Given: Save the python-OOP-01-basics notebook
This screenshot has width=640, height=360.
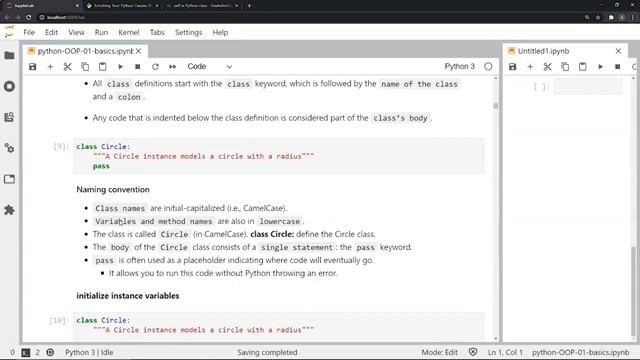Looking at the screenshot, I should point(33,67).
